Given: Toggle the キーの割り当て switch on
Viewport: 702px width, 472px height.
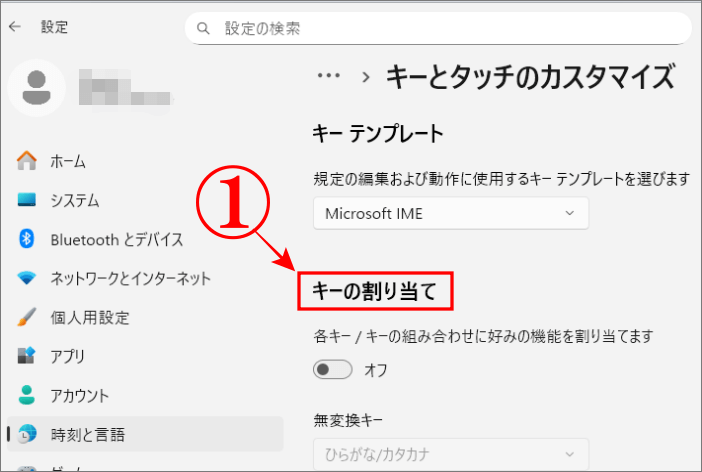Looking at the screenshot, I should (332, 369).
